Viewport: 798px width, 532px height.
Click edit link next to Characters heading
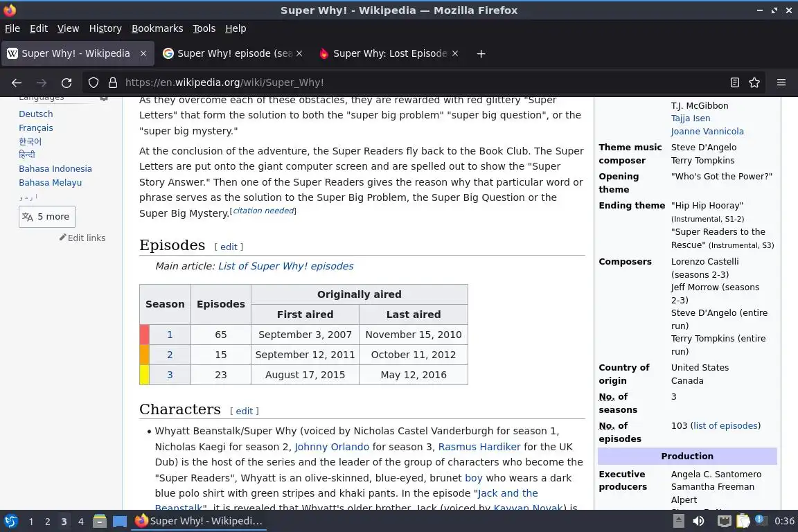(x=245, y=411)
